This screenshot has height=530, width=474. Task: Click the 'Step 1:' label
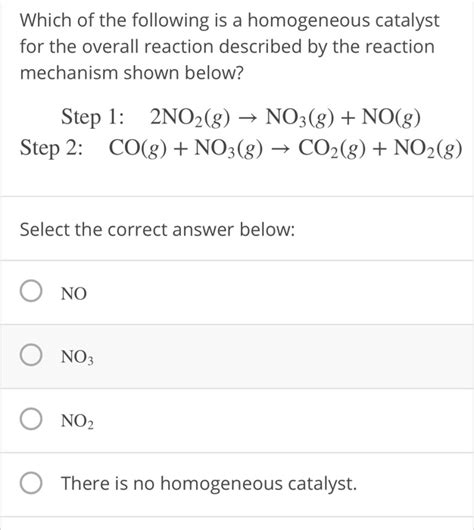tap(92, 117)
